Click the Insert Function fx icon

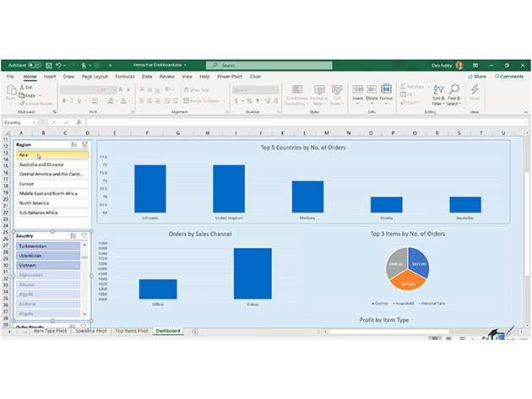(79, 122)
